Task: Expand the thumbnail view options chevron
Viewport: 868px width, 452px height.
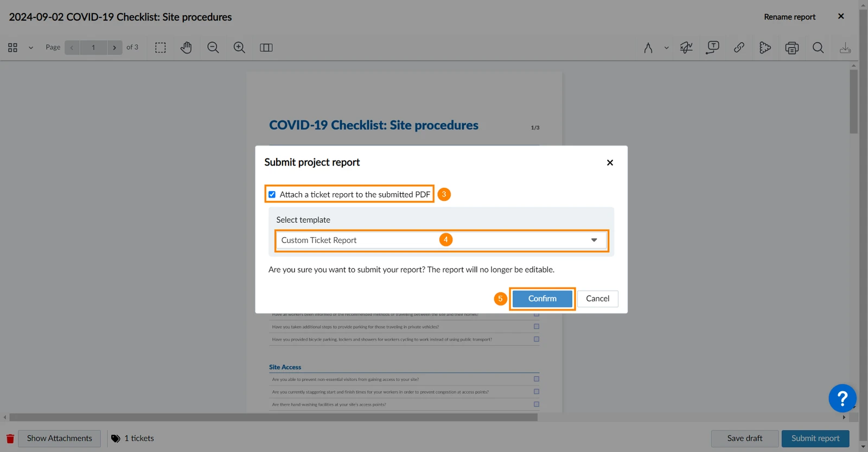Action: (31, 48)
